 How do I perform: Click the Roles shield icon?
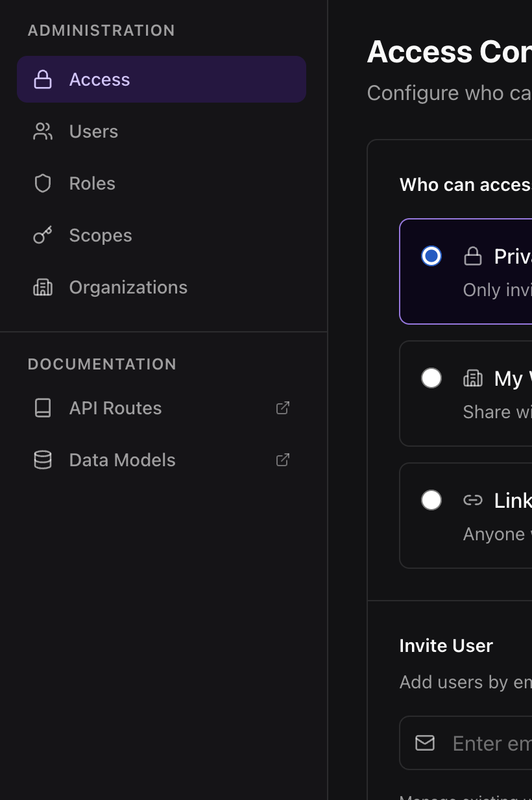[x=43, y=183]
